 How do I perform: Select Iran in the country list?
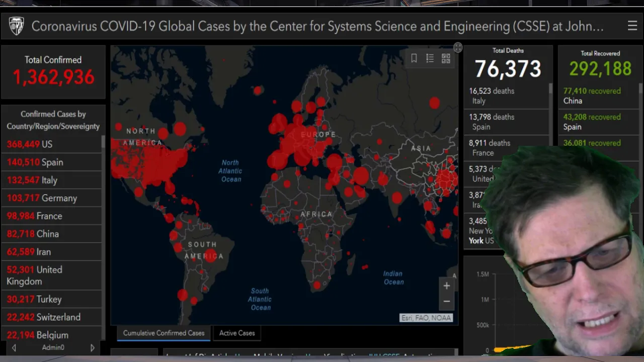tap(51, 252)
